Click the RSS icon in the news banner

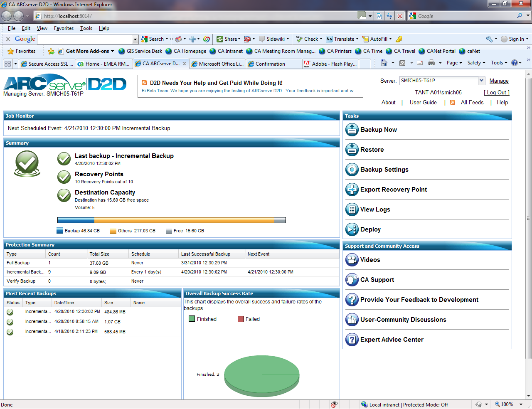point(144,83)
